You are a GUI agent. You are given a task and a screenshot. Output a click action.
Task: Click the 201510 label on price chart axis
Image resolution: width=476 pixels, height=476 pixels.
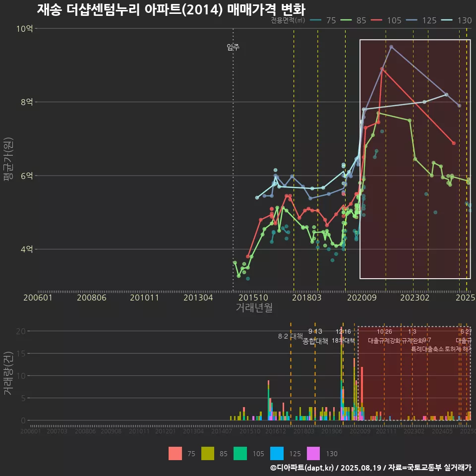coord(253,297)
